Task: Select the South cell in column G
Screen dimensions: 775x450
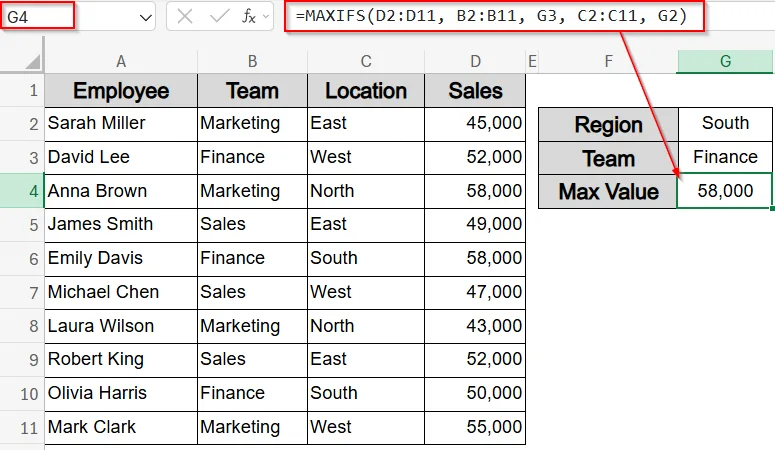Action: click(x=725, y=123)
